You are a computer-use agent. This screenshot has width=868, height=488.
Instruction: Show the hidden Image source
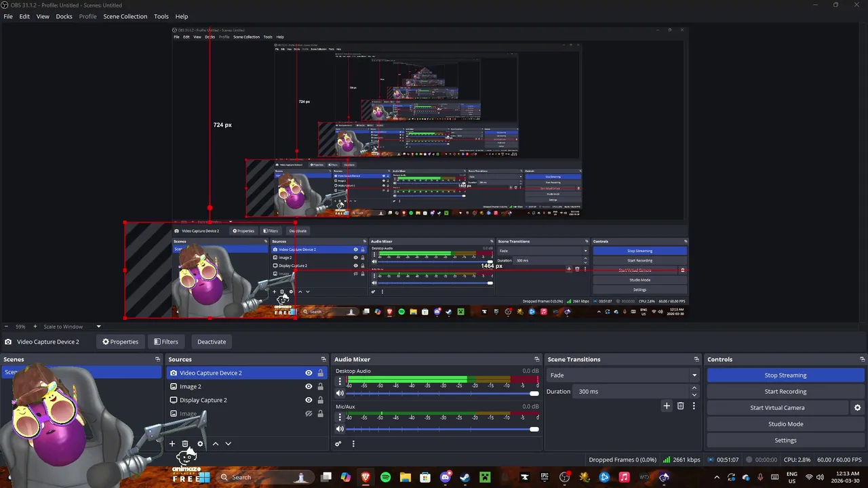(x=309, y=413)
